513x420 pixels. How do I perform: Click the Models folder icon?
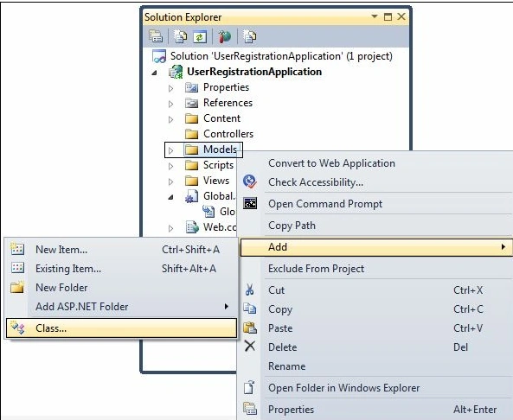pyautogui.click(x=192, y=150)
